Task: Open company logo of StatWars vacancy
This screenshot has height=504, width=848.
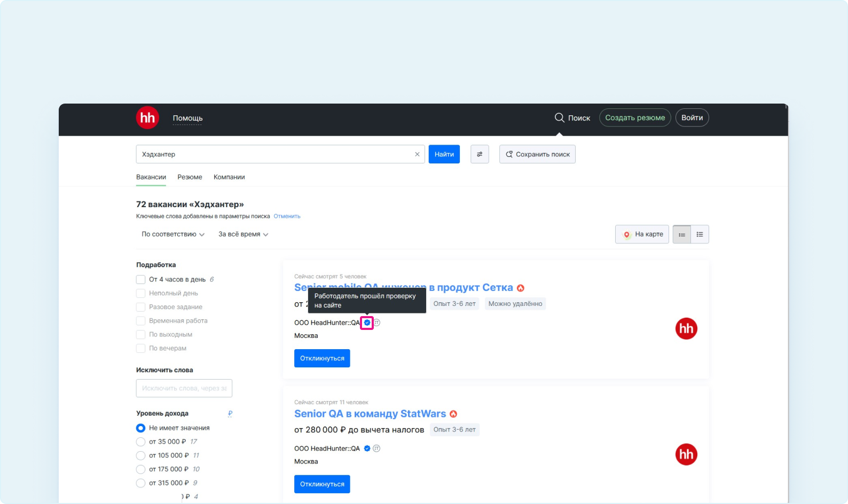Action: (x=686, y=454)
